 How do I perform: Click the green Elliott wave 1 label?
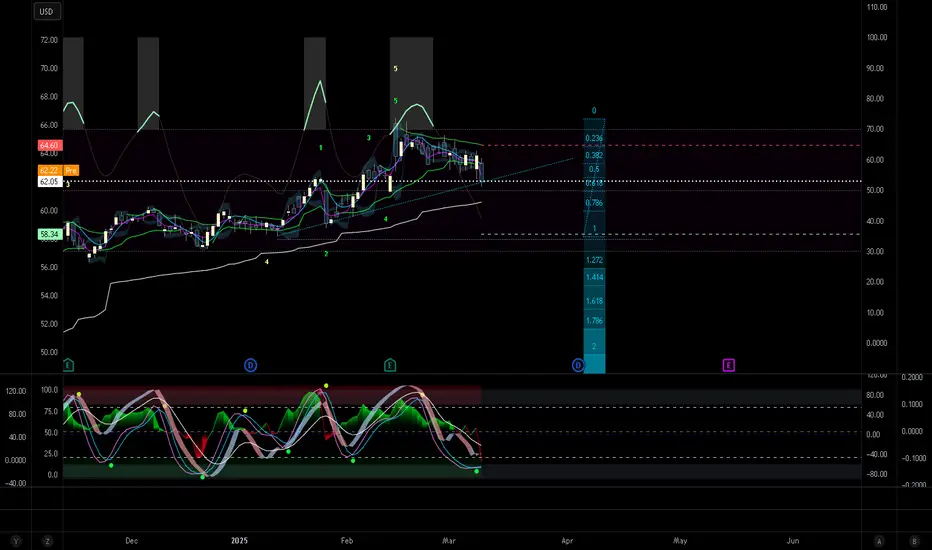coord(321,147)
